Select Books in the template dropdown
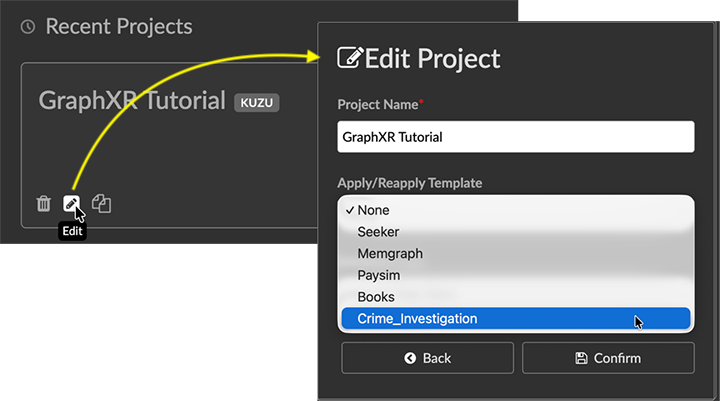The height and width of the screenshot is (401, 720). point(376,297)
